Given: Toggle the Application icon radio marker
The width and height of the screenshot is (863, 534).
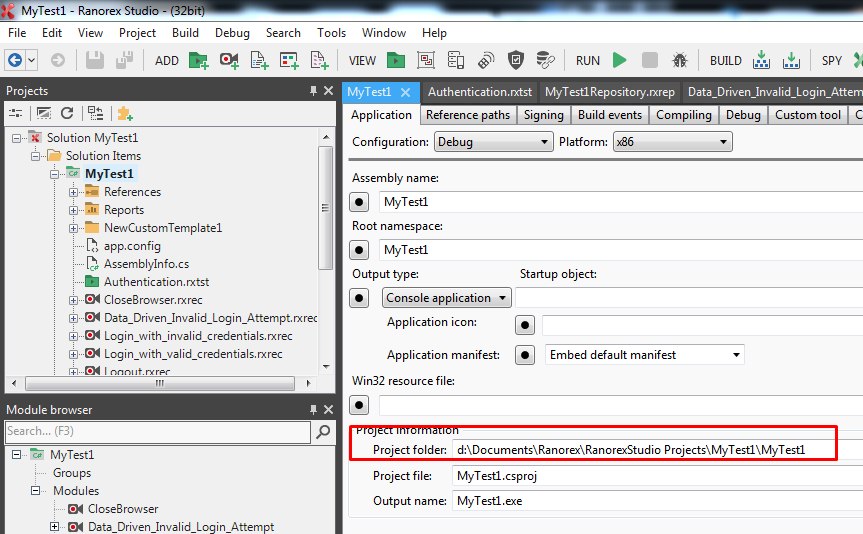Looking at the screenshot, I should (525, 325).
